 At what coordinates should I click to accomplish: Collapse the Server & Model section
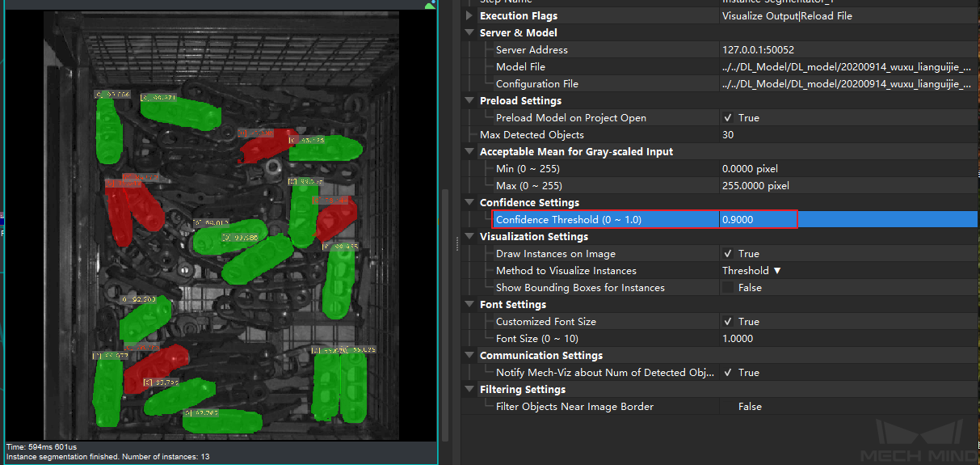tap(470, 33)
